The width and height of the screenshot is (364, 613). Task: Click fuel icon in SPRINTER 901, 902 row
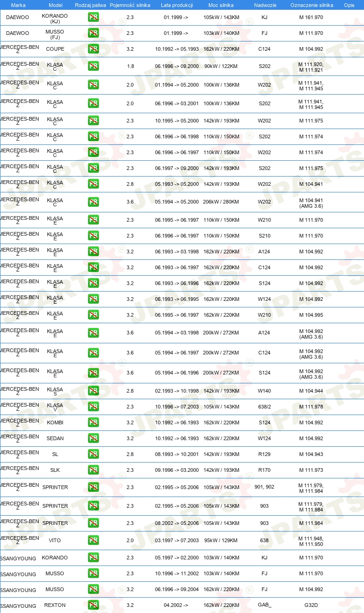(93, 487)
